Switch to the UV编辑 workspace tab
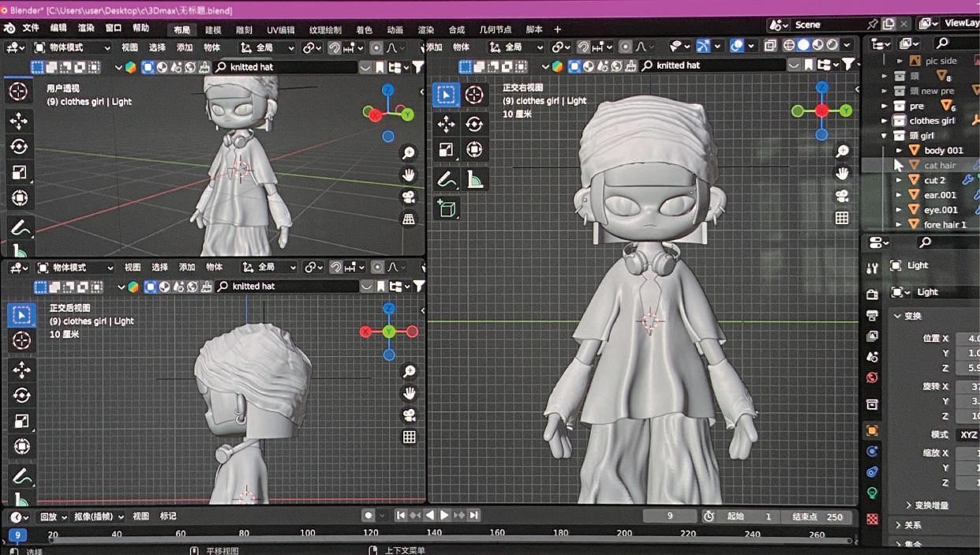Viewport: 980px width, 555px height. click(280, 30)
